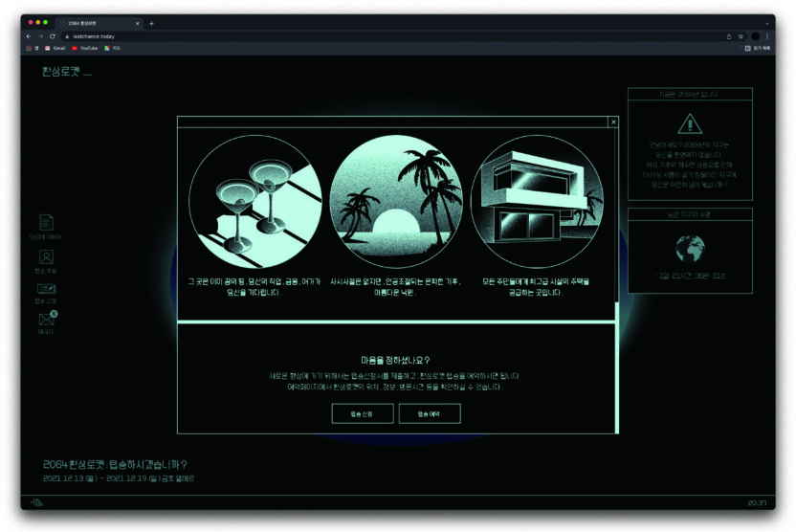Click the 탑승 신청 button
The image size is (796, 532).
point(363,413)
